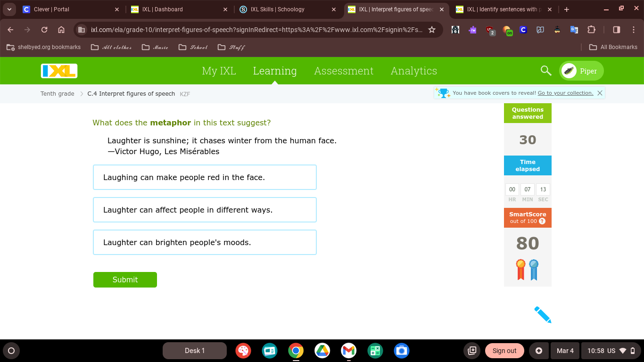The image size is (644, 362).
Task: Choose 'Laughter can brighten people's moods'
Action: pyautogui.click(x=205, y=242)
